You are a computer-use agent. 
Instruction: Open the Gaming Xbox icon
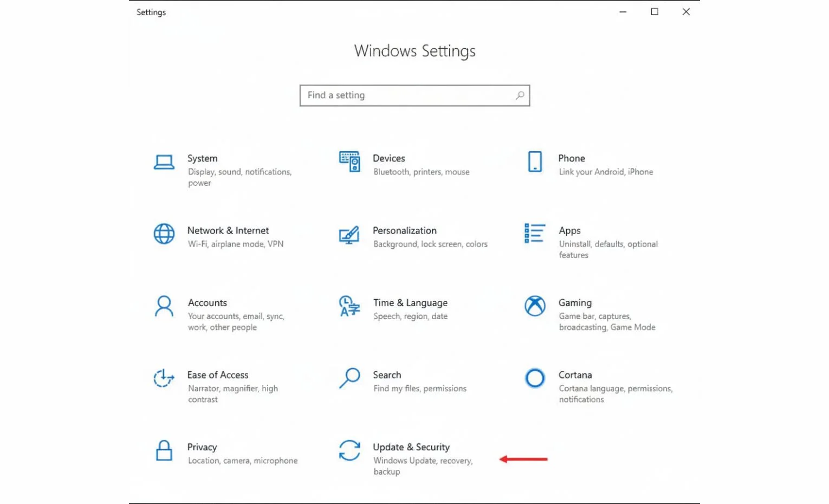[535, 306]
